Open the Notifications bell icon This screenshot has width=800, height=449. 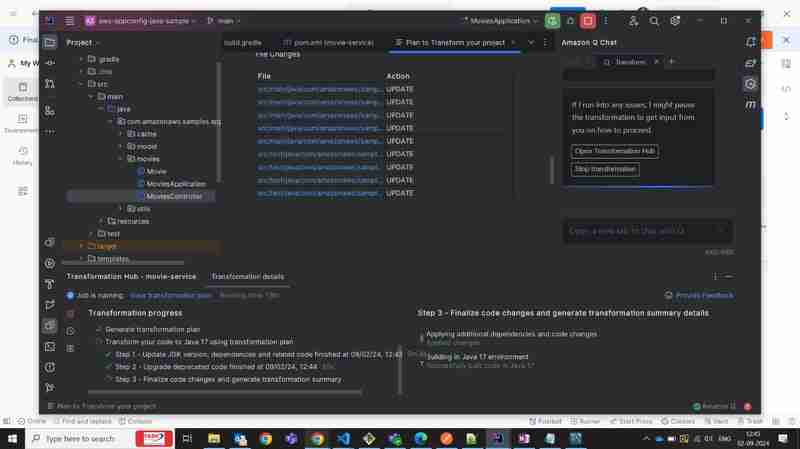[x=750, y=42]
